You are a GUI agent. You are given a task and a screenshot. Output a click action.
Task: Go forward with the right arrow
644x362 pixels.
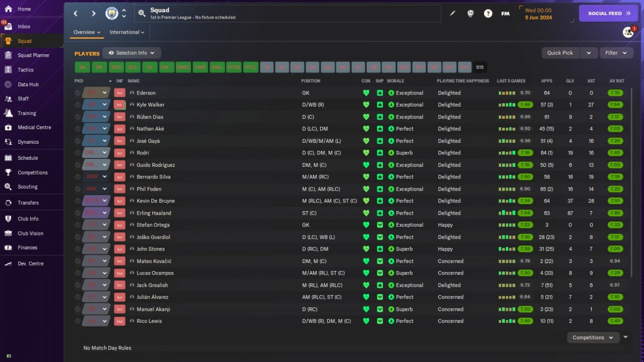pyautogui.click(x=94, y=14)
